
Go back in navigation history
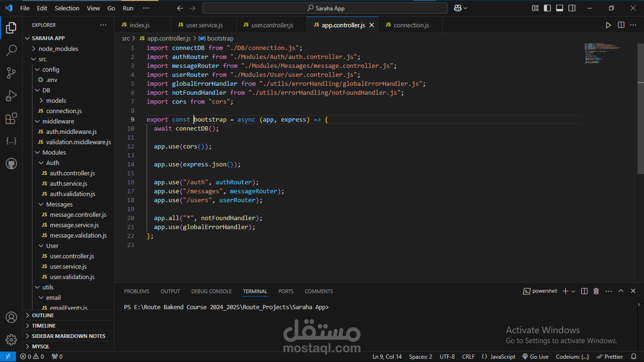pos(180,8)
